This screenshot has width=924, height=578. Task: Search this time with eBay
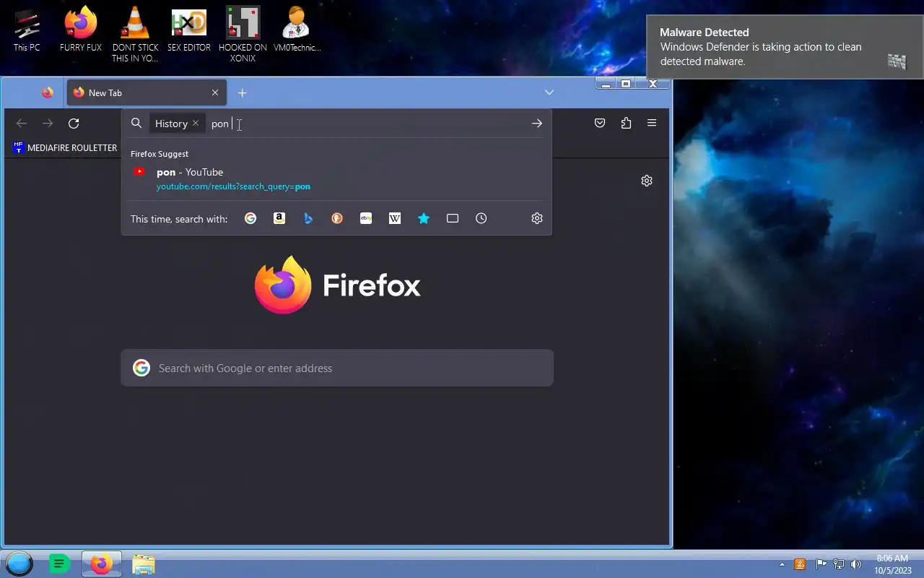(366, 218)
